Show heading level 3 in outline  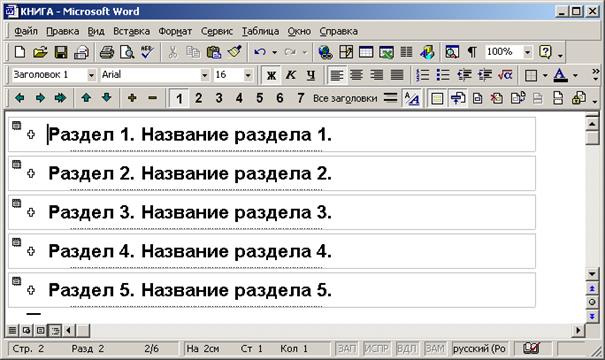(219, 98)
